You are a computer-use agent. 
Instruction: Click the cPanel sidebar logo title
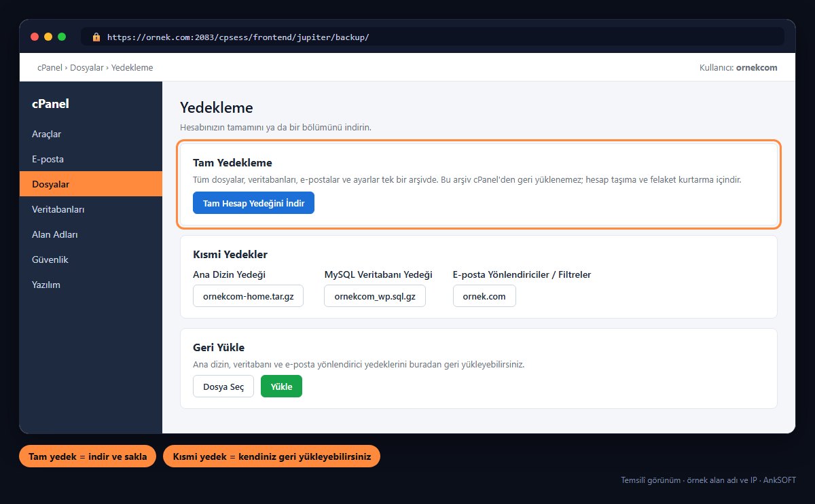[x=50, y=104]
